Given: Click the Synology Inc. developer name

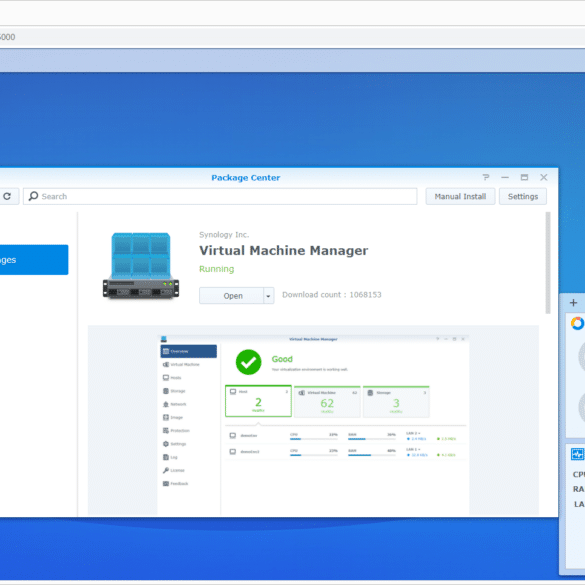Looking at the screenshot, I should pyautogui.click(x=224, y=235).
